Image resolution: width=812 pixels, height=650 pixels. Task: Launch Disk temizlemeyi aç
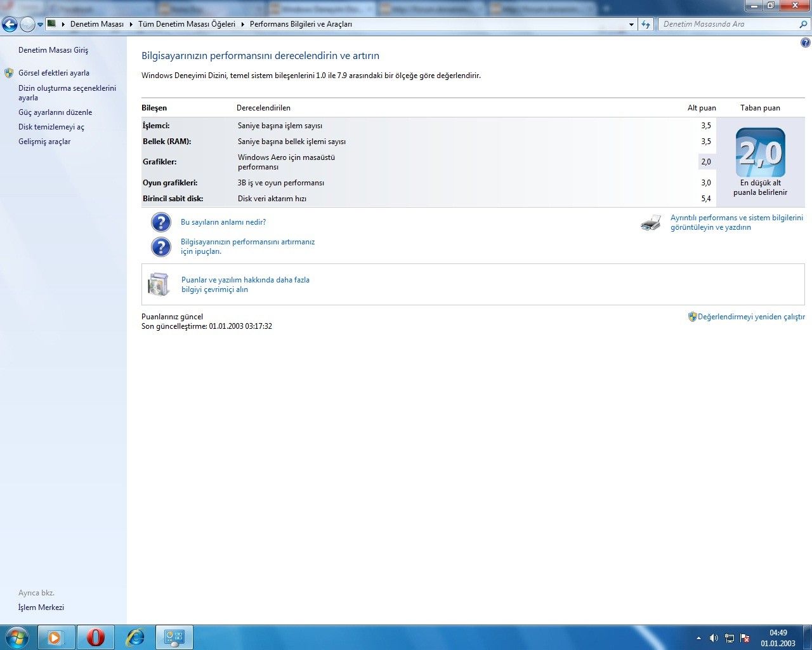[51, 127]
